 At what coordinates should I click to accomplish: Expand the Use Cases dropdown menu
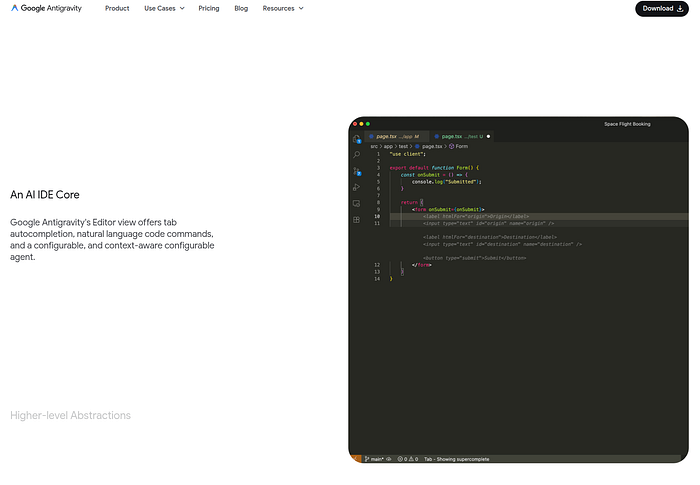click(164, 8)
